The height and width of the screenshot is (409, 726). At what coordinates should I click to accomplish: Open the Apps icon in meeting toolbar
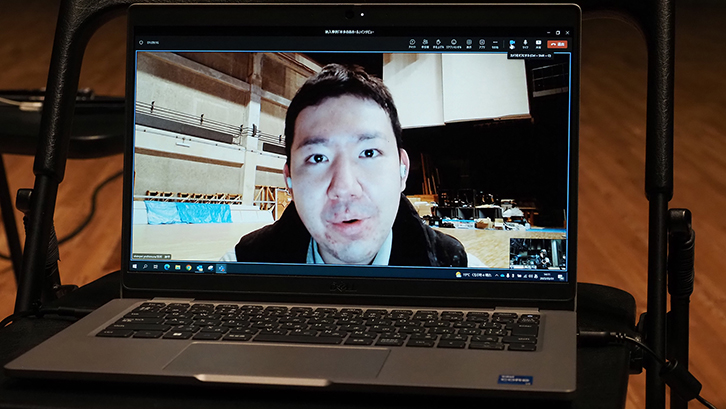click(481, 43)
